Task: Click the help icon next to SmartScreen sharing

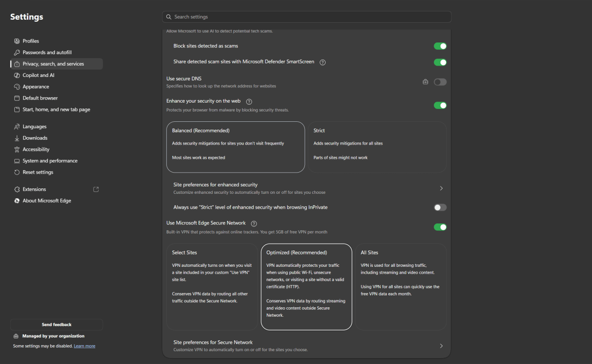Action: (323, 62)
